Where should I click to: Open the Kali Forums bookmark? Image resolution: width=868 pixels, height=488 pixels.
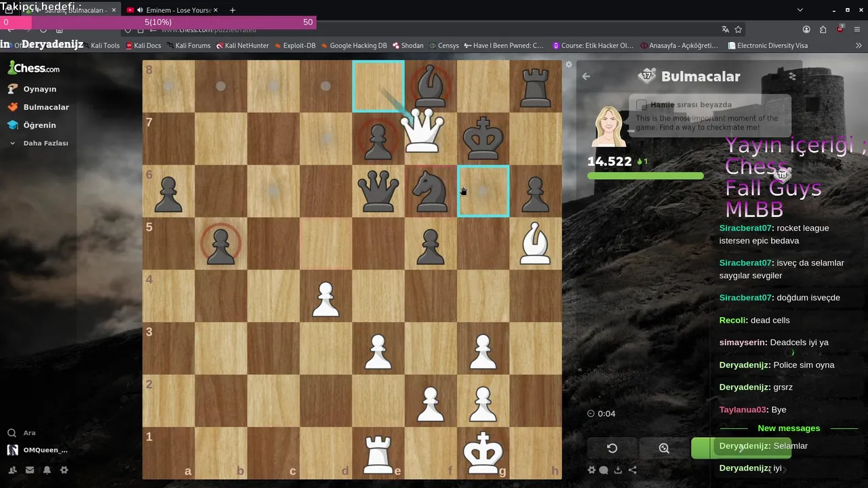pos(189,45)
